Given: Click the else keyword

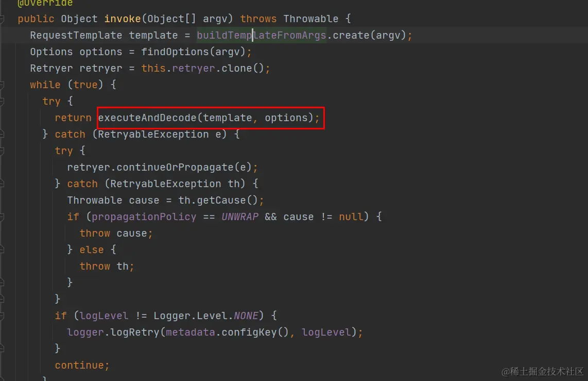Looking at the screenshot, I should tap(92, 250).
